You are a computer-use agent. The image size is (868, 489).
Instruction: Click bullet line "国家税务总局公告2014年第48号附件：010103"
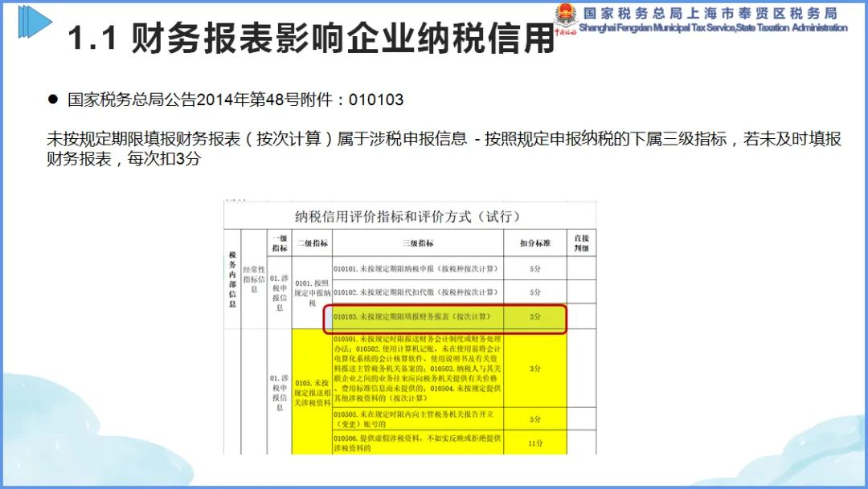coord(235,100)
